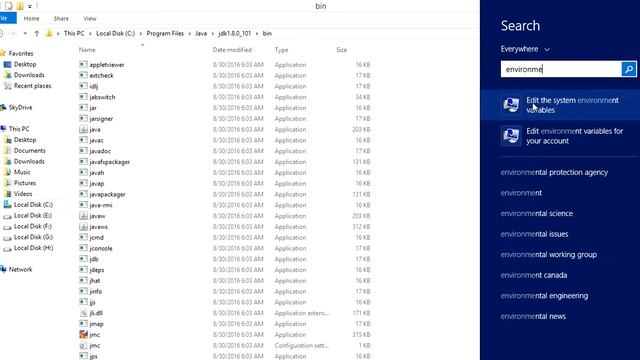The width and height of the screenshot is (640, 360).
Task: Select the javaw application icon
Action: pos(83,216)
